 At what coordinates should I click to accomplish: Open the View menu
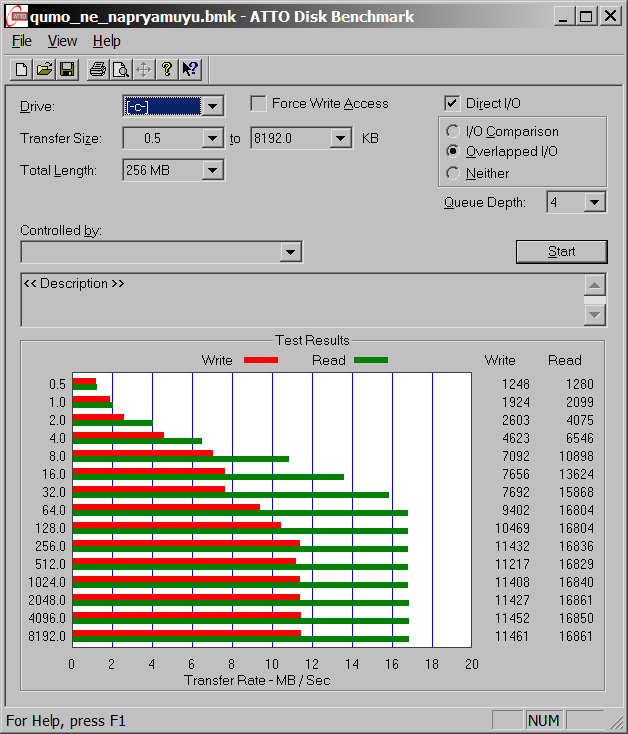click(62, 41)
